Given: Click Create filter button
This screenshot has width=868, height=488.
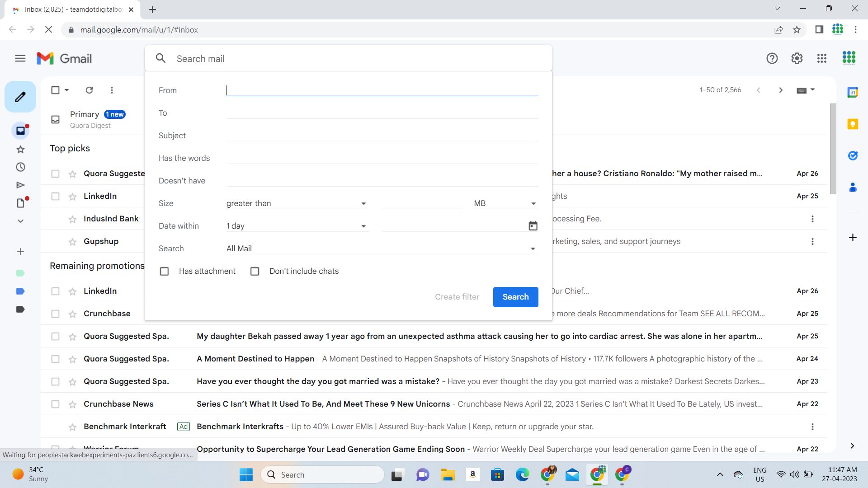Looking at the screenshot, I should click(x=457, y=297).
